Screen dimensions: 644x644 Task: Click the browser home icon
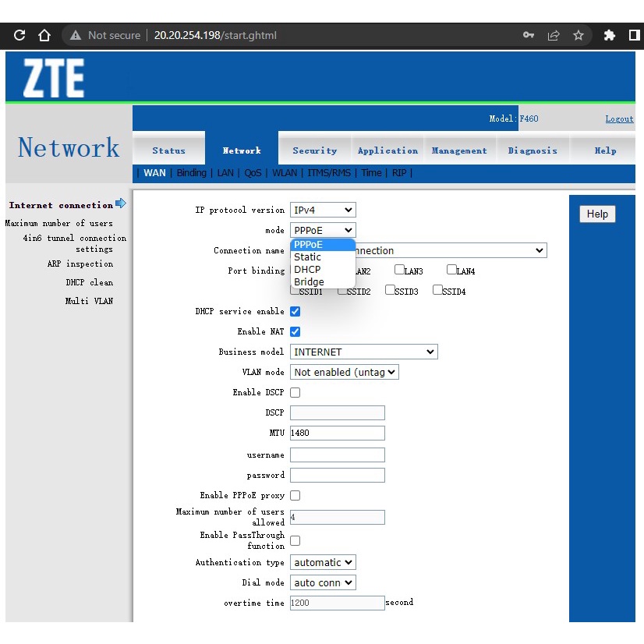click(44, 35)
